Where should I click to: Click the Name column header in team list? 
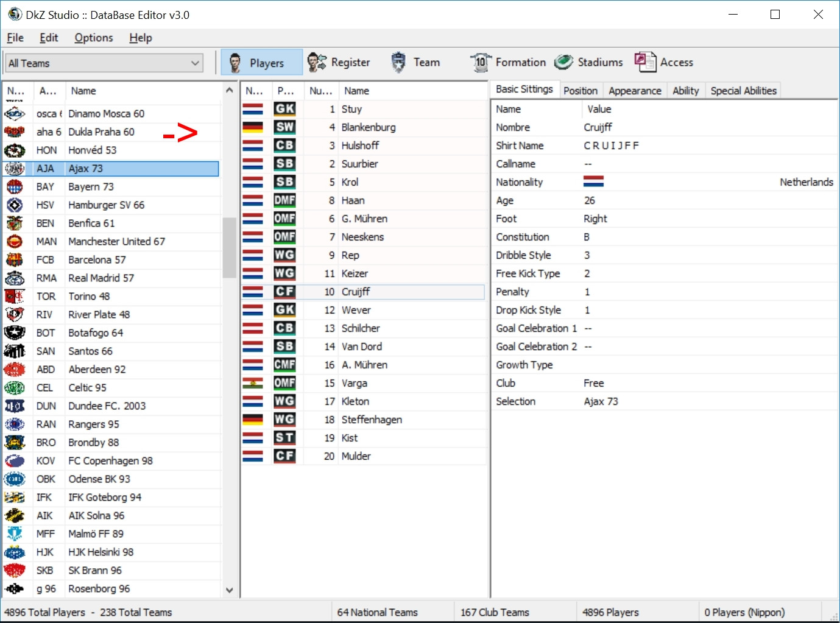pyautogui.click(x=143, y=91)
